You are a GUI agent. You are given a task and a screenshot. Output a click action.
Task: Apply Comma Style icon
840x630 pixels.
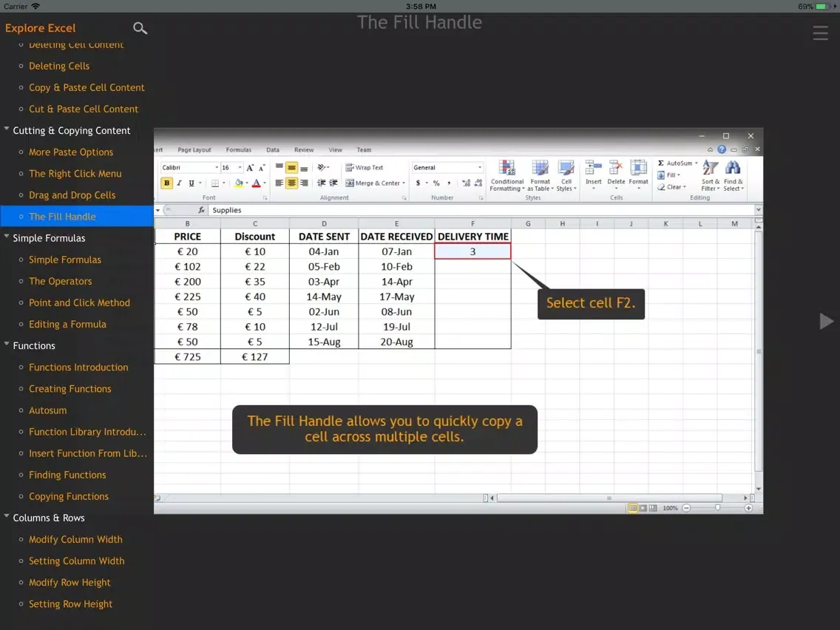[449, 183]
